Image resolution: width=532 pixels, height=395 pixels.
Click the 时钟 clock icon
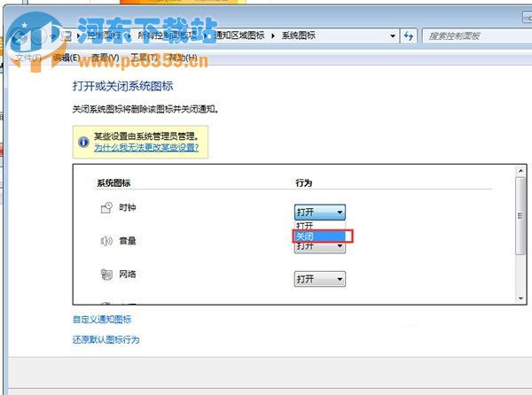[106, 207]
